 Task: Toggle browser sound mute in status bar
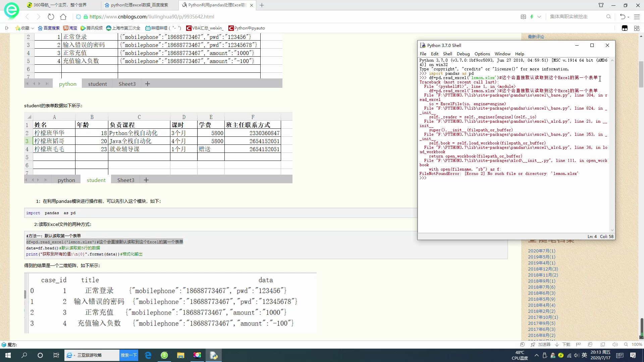[615, 345]
